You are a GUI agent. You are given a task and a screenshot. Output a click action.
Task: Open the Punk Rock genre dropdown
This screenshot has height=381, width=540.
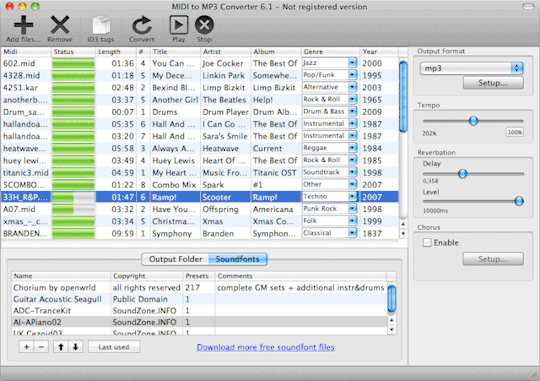[352, 208]
